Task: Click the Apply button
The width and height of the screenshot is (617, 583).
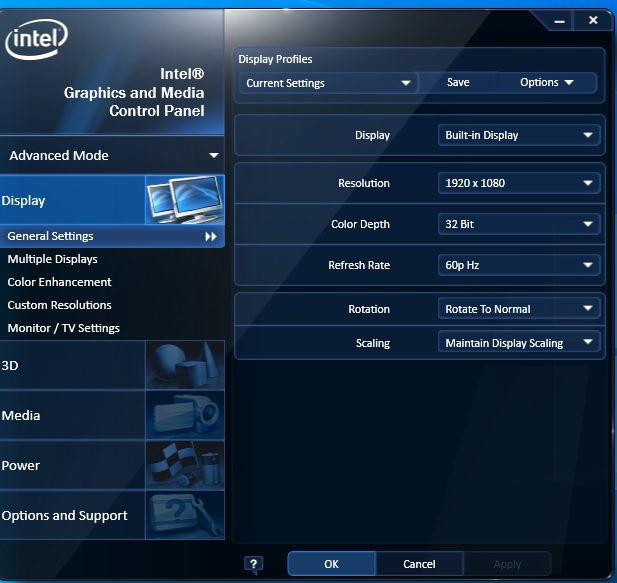Action: [508, 564]
